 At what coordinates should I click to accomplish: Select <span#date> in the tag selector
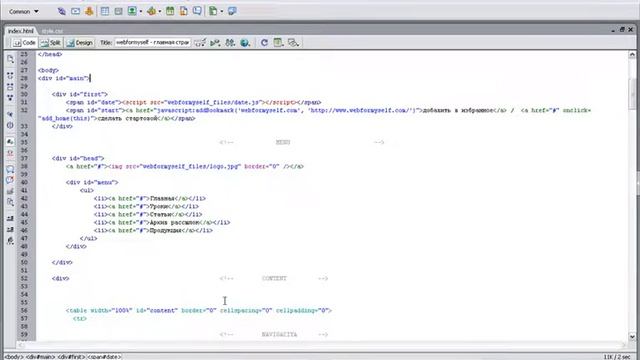point(104,357)
